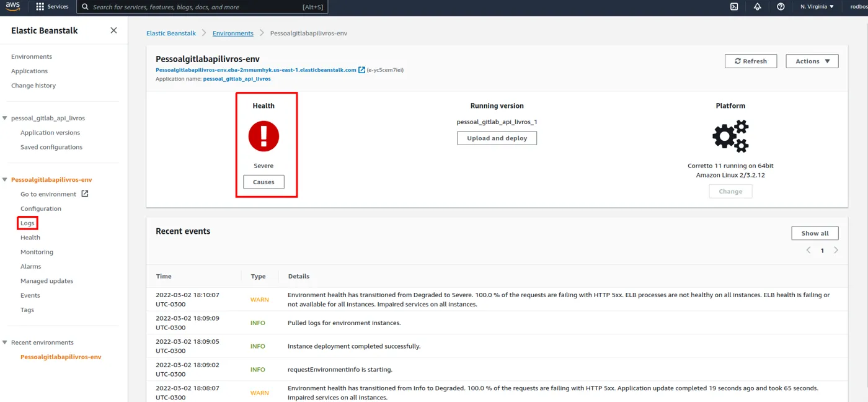Open the Events page
Screen dimensions: 868x402
coord(30,295)
